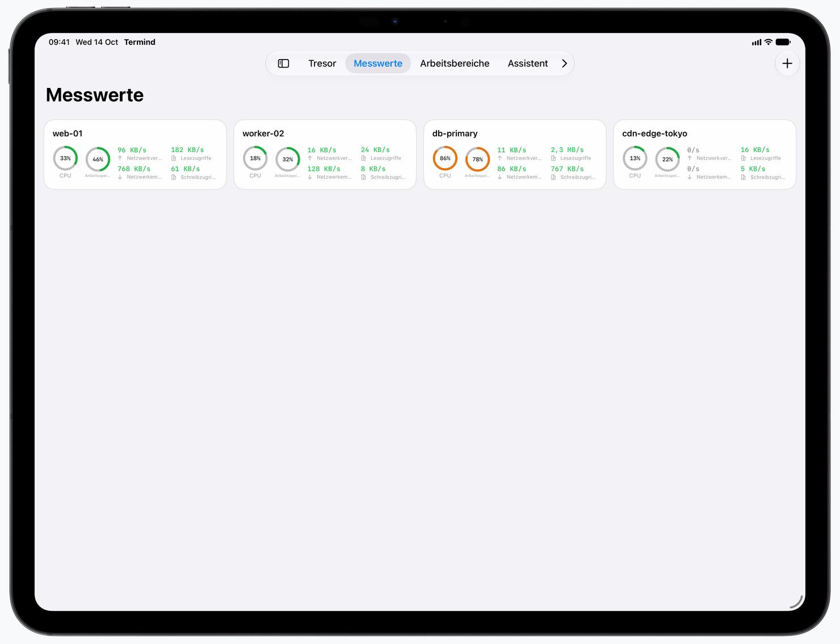The width and height of the screenshot is (840, 644).
Task: Click the Schreibzugriffe file icon in web-01
Action: pos(174,177)
